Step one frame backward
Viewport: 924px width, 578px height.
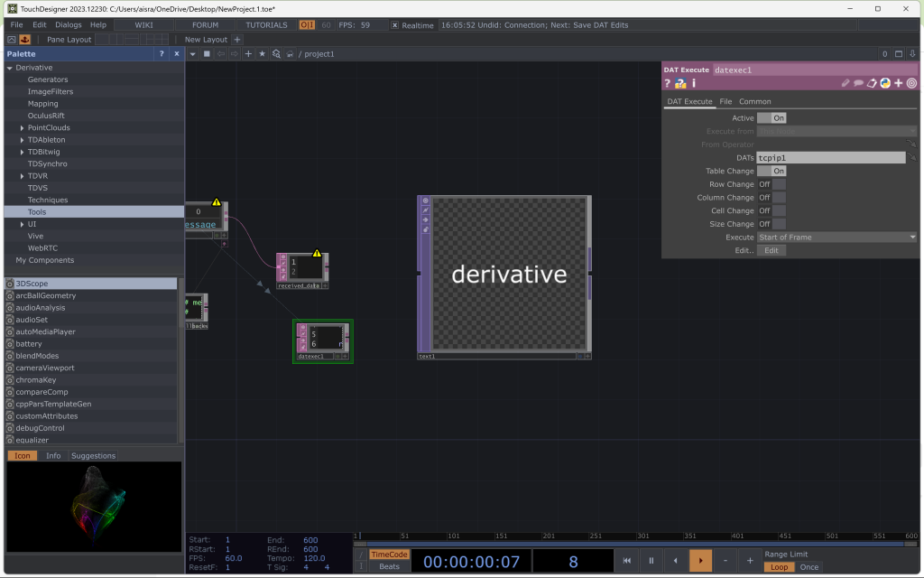pos(676,560)
